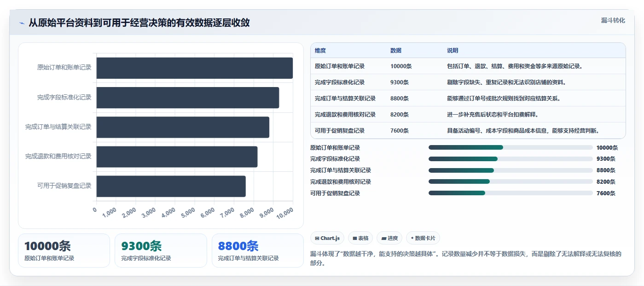The width and height of the screenshot is (644, 286).
Task: Select the 数据卡片 chip
Action: pos(423,238)
